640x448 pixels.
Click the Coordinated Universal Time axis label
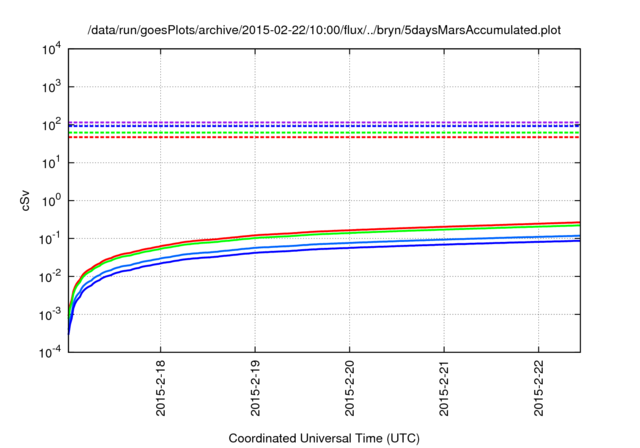pos(324,438)
